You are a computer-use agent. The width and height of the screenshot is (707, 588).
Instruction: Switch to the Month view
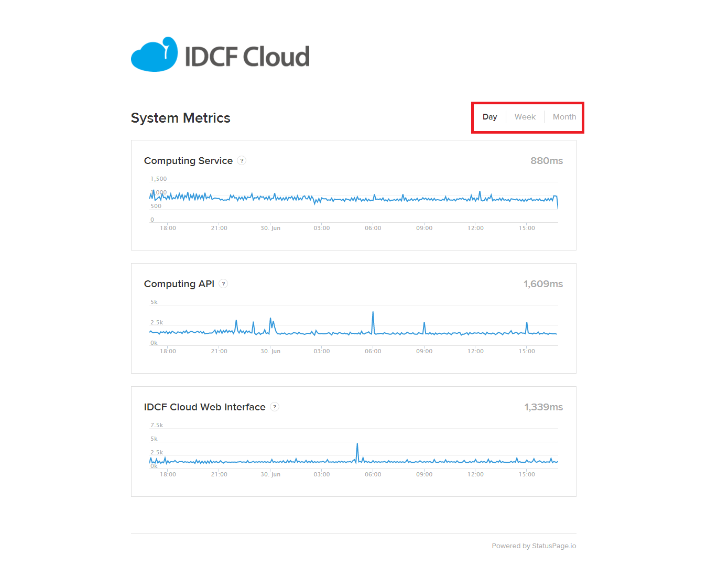pos(564,117)
